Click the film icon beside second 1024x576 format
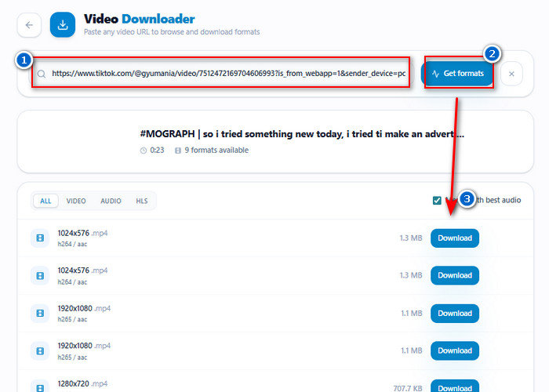This screenshot has width=549, height=392. [x=40, y=276]
